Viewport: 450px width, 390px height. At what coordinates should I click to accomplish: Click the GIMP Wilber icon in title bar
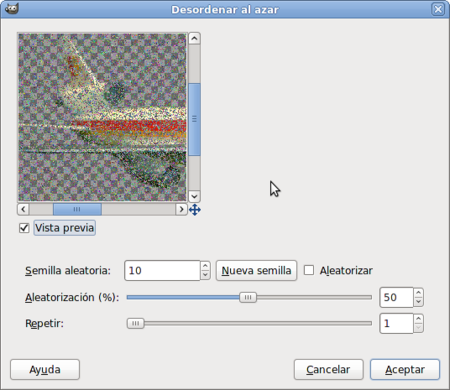[x=12, y=8]
